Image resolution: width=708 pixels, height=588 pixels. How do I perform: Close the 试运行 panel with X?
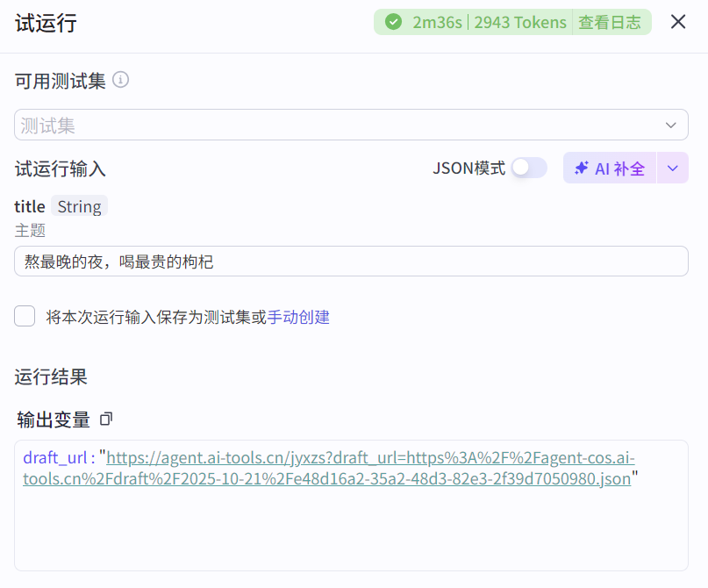[678, 22]
